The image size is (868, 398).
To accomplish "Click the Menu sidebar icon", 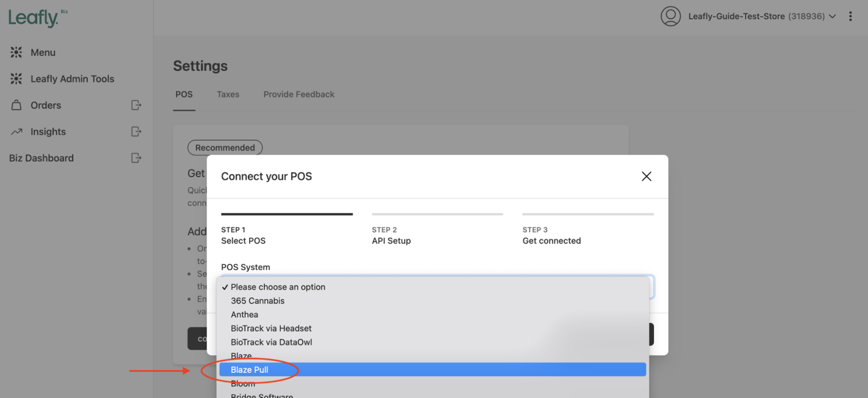I will pyautogui.click(x=16, y=52).
